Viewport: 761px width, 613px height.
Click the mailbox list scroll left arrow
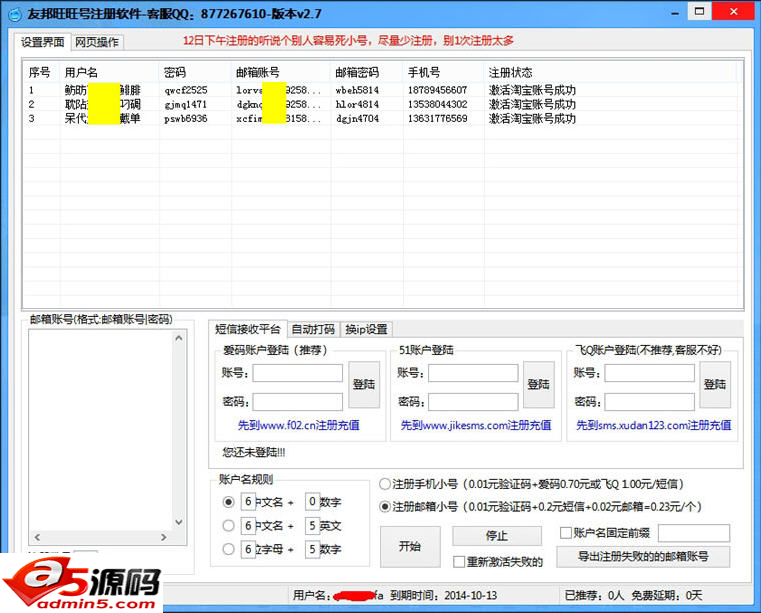coord(37,537)
